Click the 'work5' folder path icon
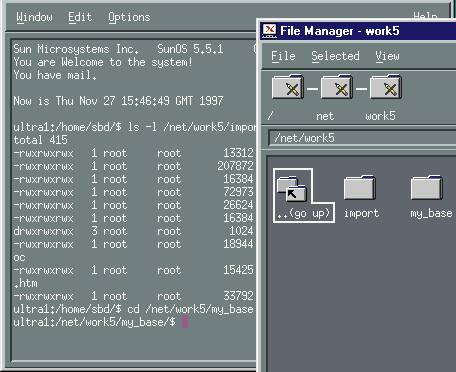Screen dimensions: 456x372 click(x=386, y=87)
